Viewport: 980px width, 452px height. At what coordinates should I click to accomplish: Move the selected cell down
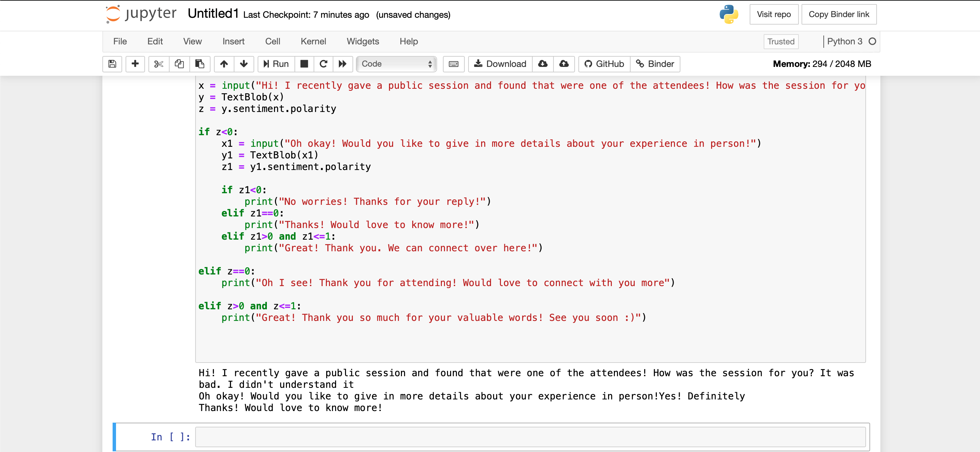point(244,64)
